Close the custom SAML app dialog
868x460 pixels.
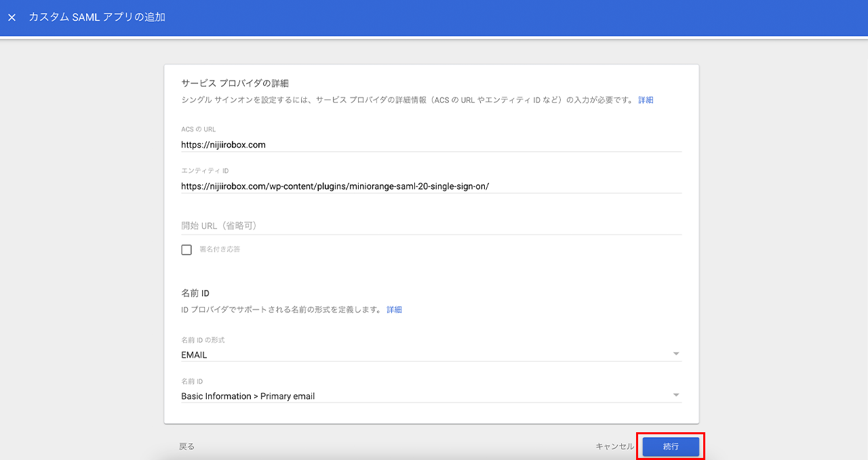tap(12, 18)
